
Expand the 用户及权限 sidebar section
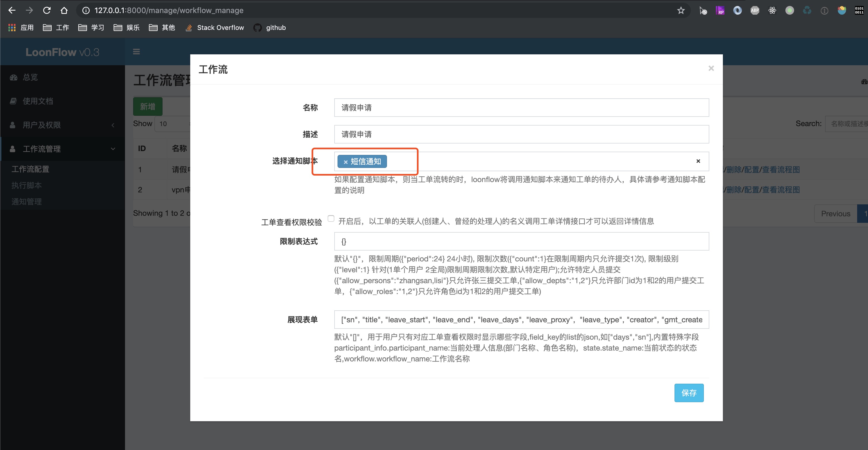pos(113,125)
